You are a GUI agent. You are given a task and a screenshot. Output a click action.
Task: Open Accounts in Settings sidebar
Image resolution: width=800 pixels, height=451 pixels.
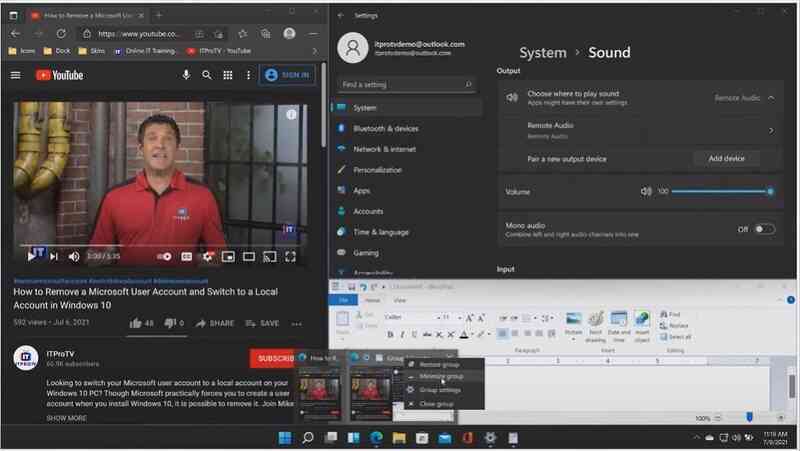pyautogui.click(x=407, y=211)
